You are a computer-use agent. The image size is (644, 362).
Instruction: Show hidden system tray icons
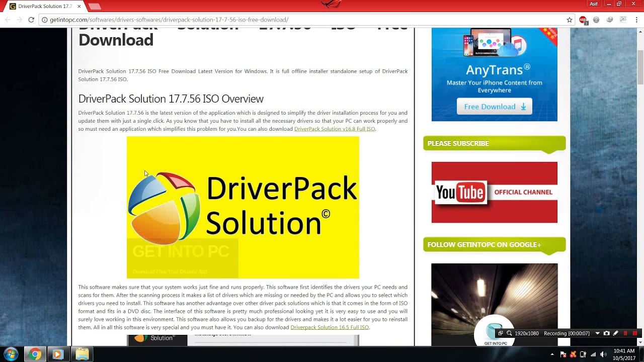coord(552,354)
